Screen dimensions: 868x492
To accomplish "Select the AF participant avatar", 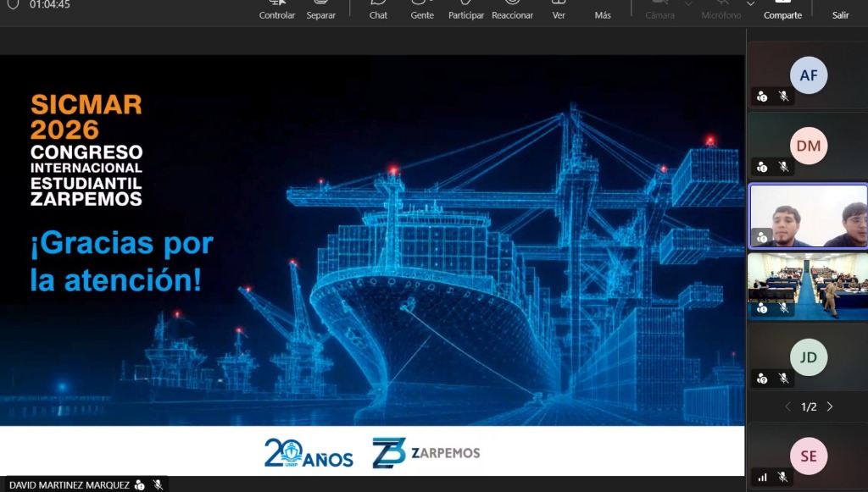I will [809, 75].
